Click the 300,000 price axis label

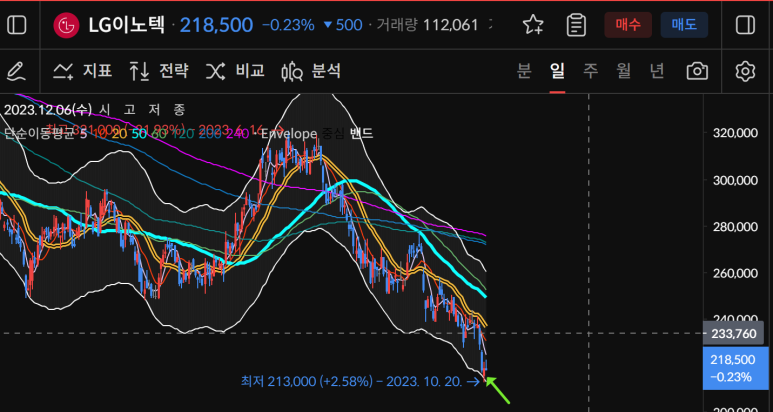tap(734, 180)
